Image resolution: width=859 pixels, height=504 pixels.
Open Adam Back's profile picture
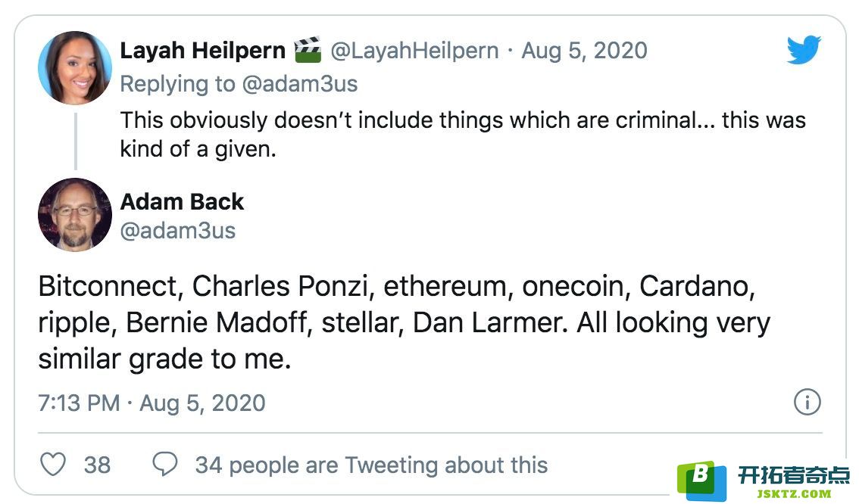(x=74, y=214)
